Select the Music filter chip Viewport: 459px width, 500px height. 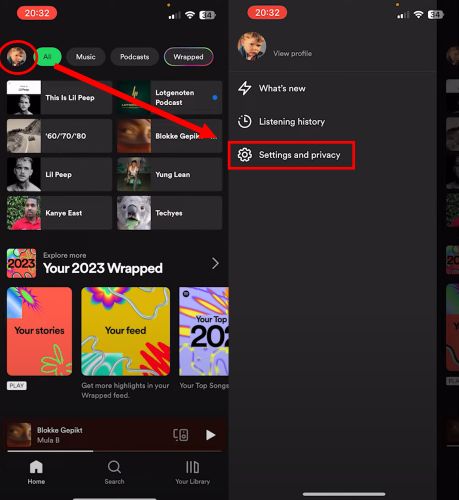tap(86, 57)
